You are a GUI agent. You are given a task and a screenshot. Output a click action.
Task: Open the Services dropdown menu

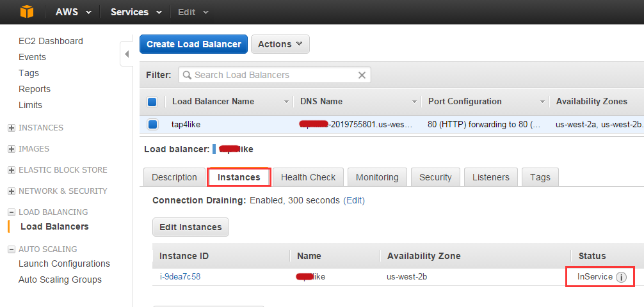pyautogui.click(x=136, y=12)
